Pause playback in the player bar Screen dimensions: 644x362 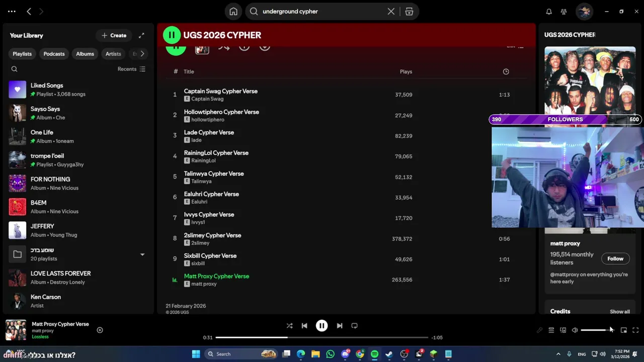(321, 326)
